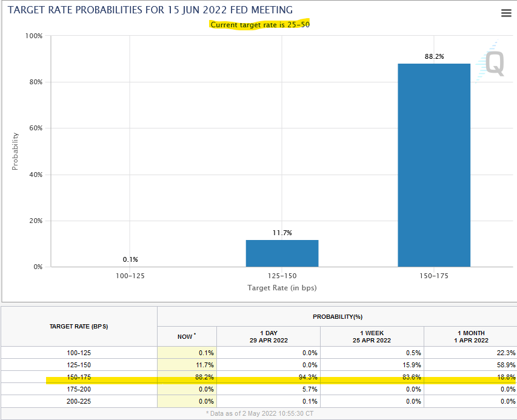Viewport: 517px width, 420px height.
Task: Select the 1 WEEK 25 APR 2022 header
Action: (372, 336)
